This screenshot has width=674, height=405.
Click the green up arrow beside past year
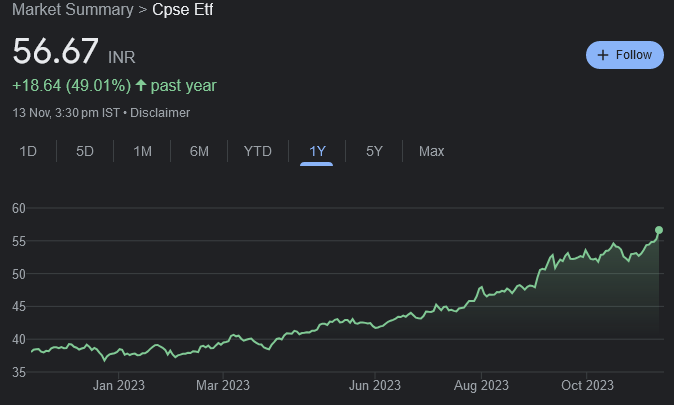(139, 86)
